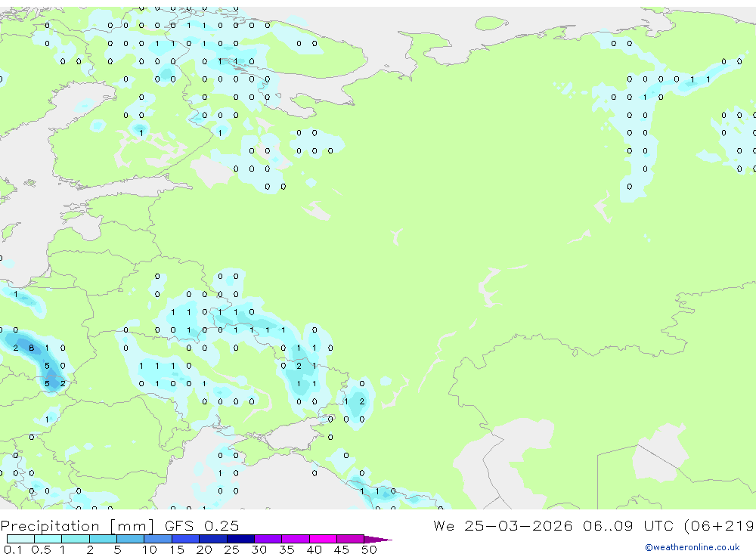Click the legend label "25"
The image size is (756, 554).
tap(232, 549)
